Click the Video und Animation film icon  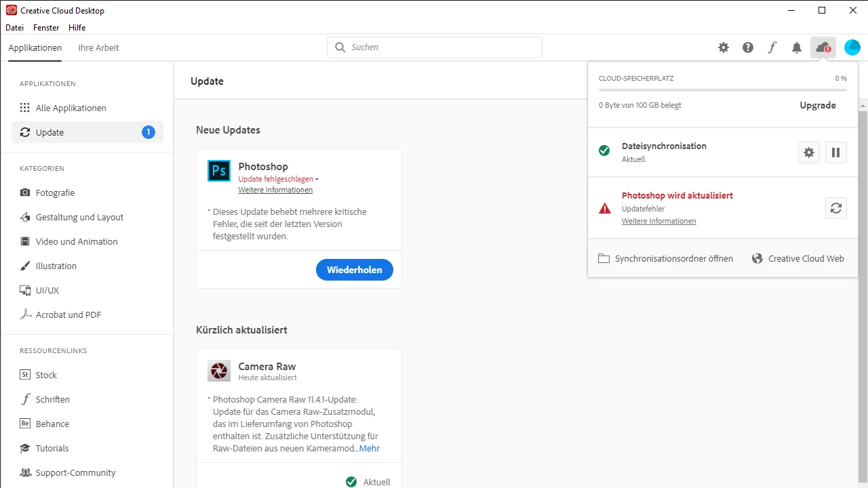(x=25, y=241)
